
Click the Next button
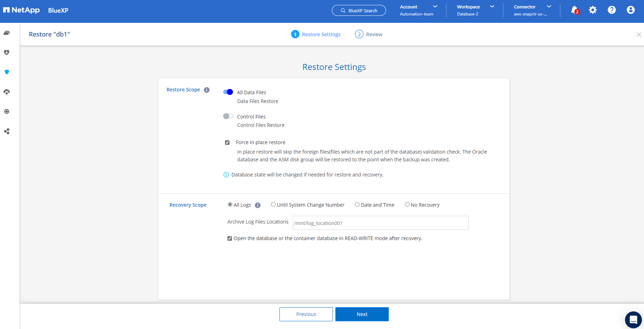[x=362, y=314]
